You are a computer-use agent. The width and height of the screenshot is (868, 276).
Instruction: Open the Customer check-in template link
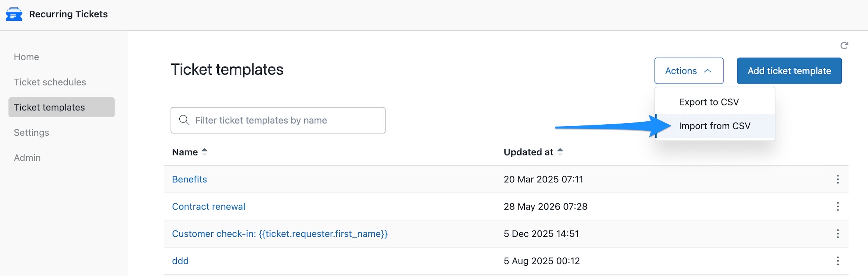280,234
